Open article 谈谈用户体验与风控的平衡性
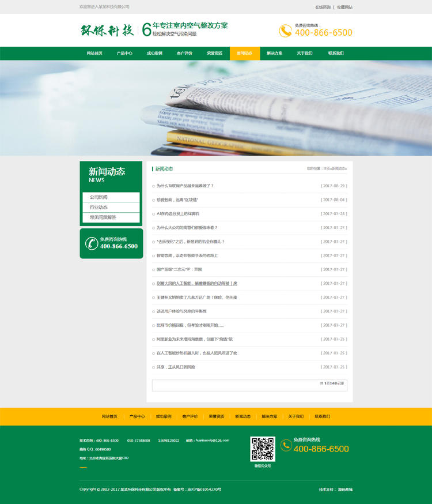432x504 pixels. point(181,311)
